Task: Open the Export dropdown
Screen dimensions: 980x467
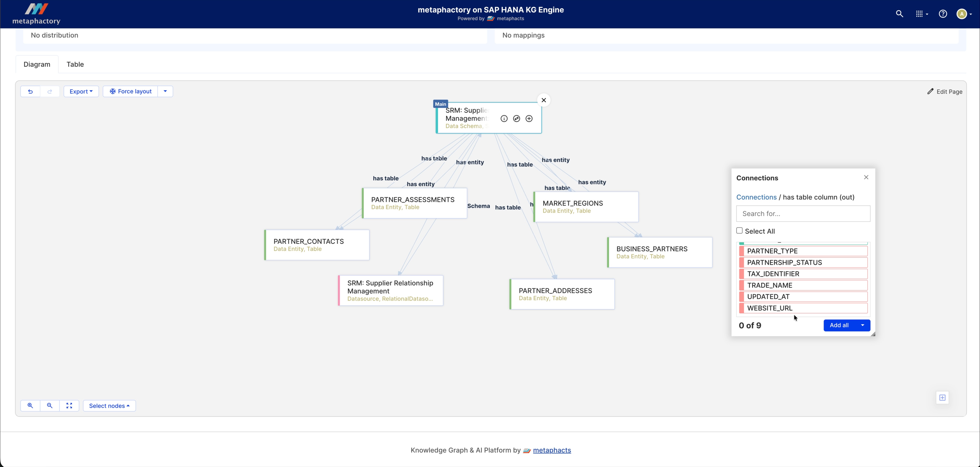Action: pyautogui.click(x=81, y=91)
